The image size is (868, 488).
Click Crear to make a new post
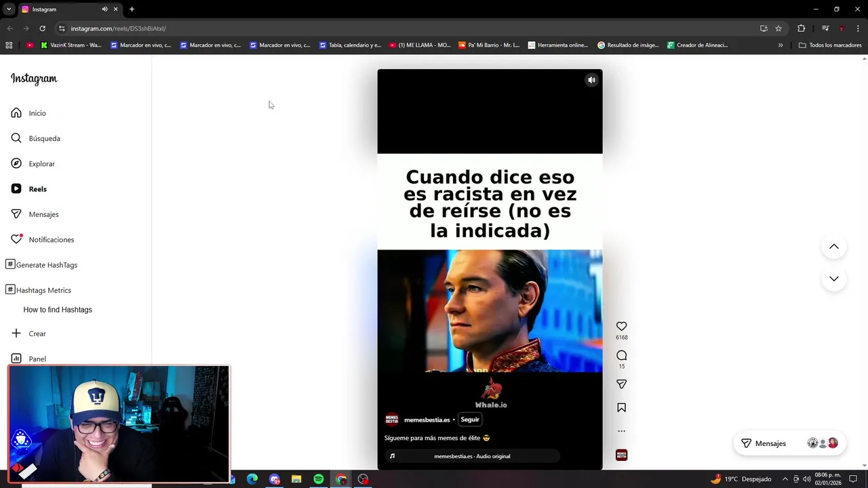coord(28,333)
